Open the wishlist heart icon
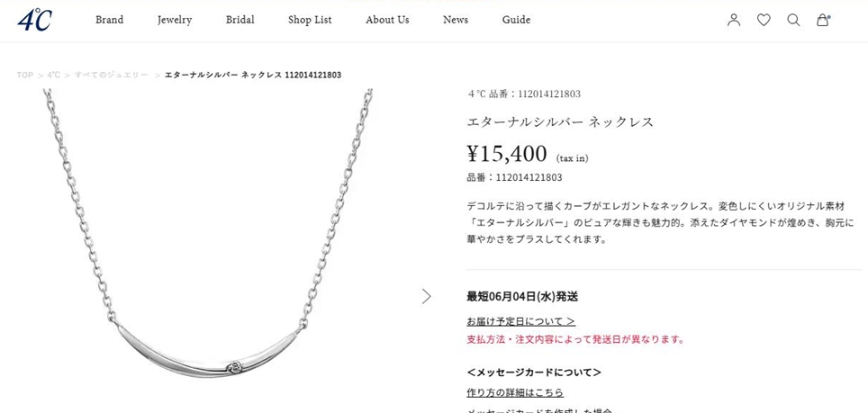Viewport: 868px width, 413px height. click(x=764, y=20)
